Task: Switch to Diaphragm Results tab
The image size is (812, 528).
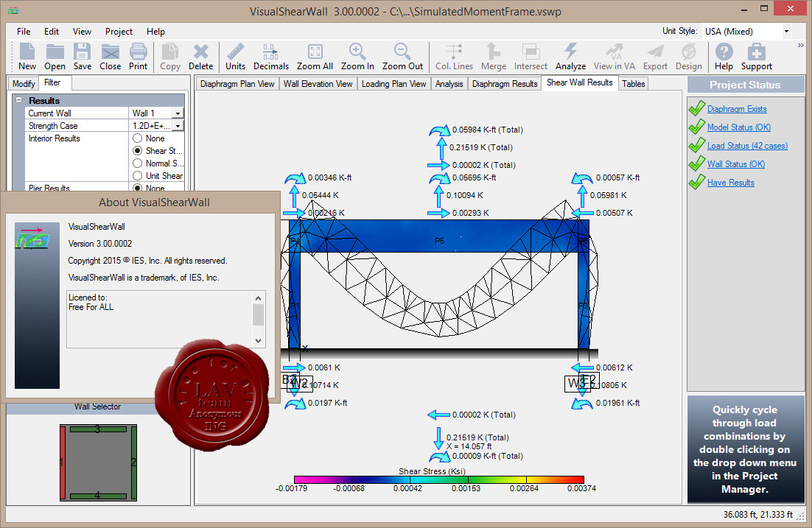Action: coord(505,84)
